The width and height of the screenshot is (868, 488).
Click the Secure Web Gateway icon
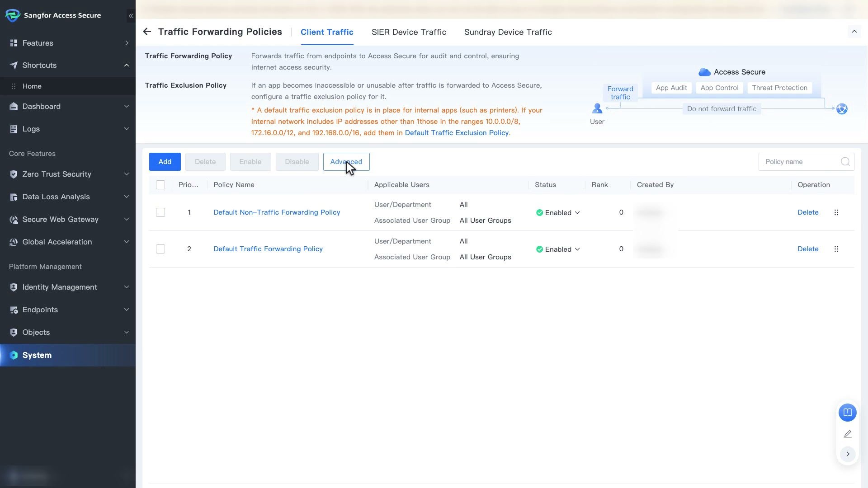[x=14, y=219]
